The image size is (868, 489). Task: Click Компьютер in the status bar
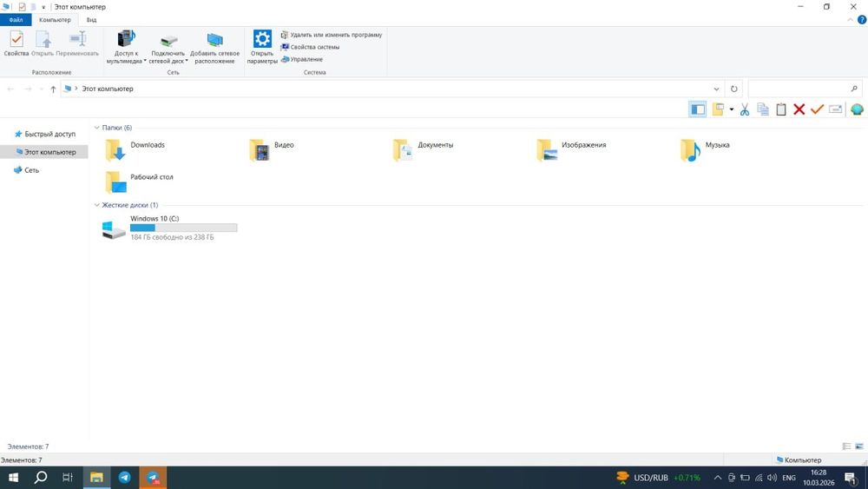coord(799,459)
